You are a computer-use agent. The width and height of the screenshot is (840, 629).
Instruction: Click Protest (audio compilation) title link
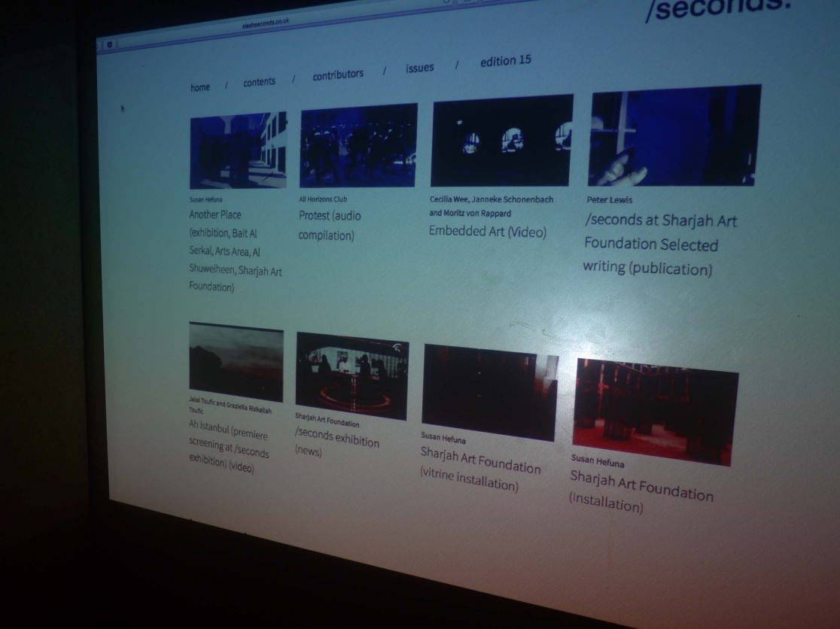click(x=330, y=226)
